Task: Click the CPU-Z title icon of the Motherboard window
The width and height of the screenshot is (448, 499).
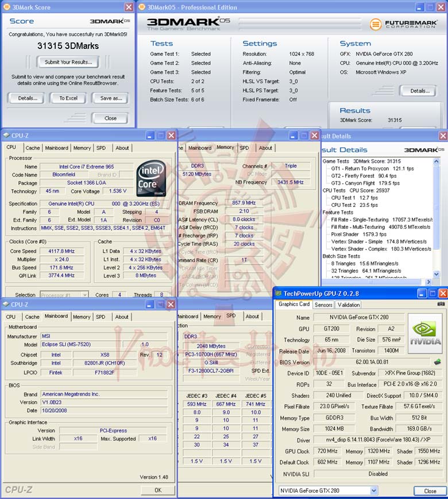Action: (6, 305)
